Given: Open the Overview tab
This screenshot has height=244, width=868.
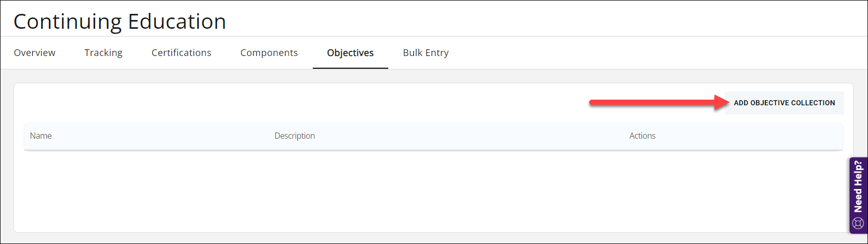Looking at the screenshot, I should tap(34, 53).
